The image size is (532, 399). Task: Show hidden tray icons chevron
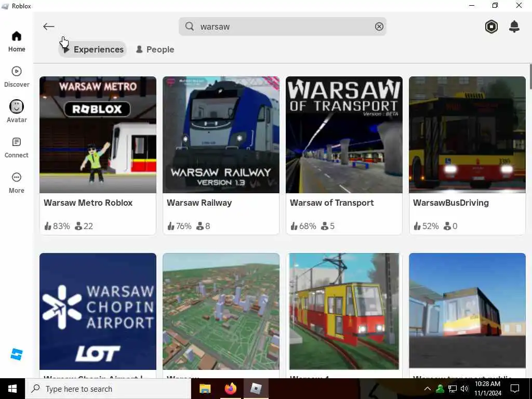click(428, 389)
